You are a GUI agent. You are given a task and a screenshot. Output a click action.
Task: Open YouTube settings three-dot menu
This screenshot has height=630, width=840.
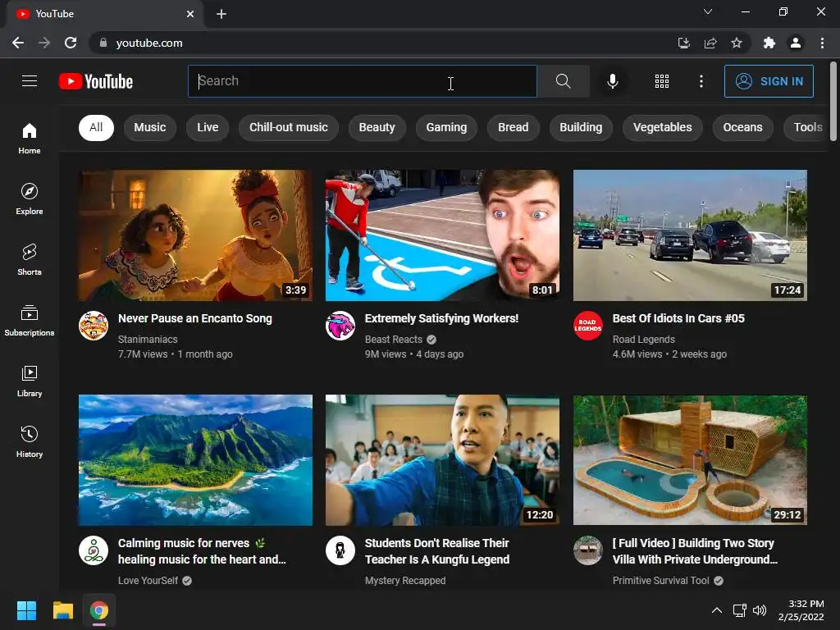coord(701,81)
